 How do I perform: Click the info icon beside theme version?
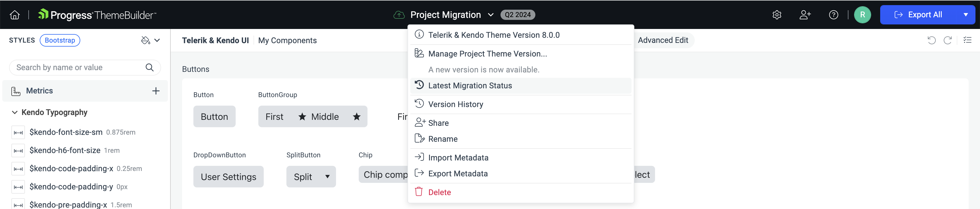(x=419, y=34)
